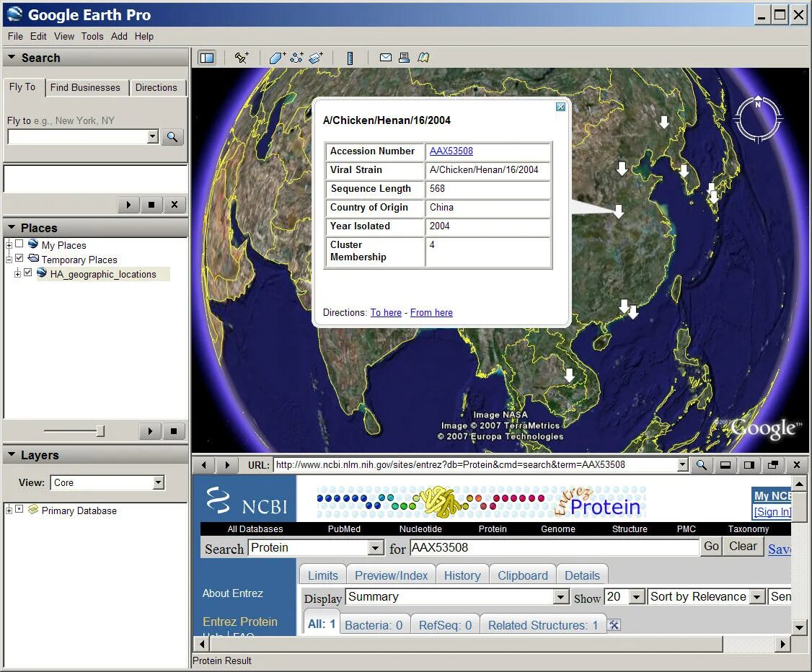The width and height of the screenshot is (812, 672).
Task: Click the browser split horizontal view icon
Action: click(725, 465)
